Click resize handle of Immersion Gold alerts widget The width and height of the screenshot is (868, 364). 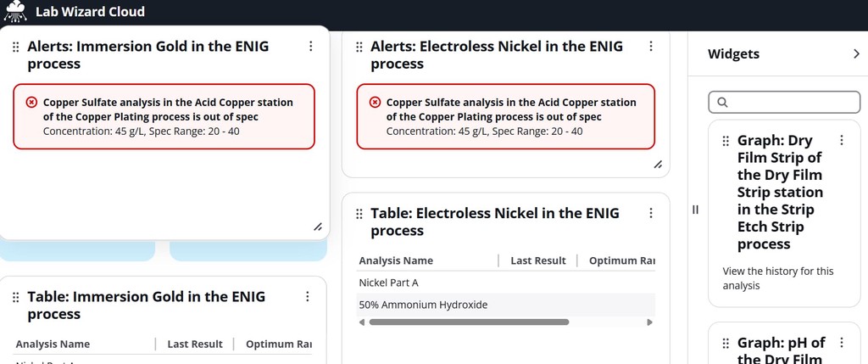pos(318,227)
